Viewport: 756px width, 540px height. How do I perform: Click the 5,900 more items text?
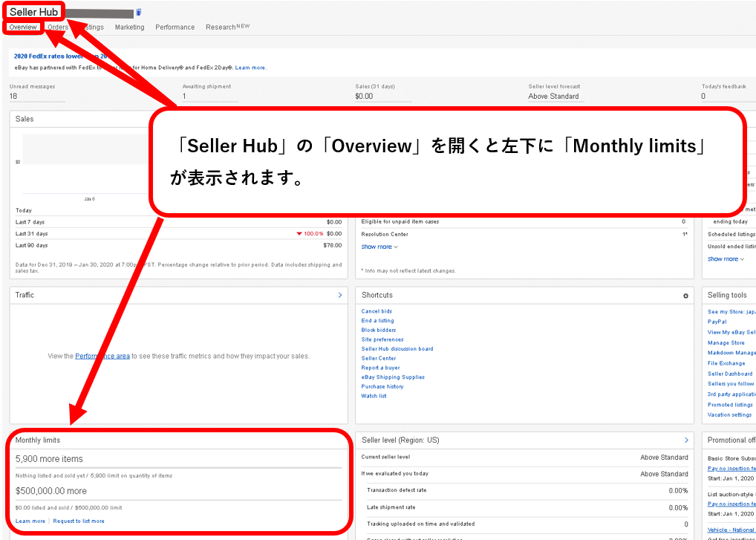pos(49,458)
